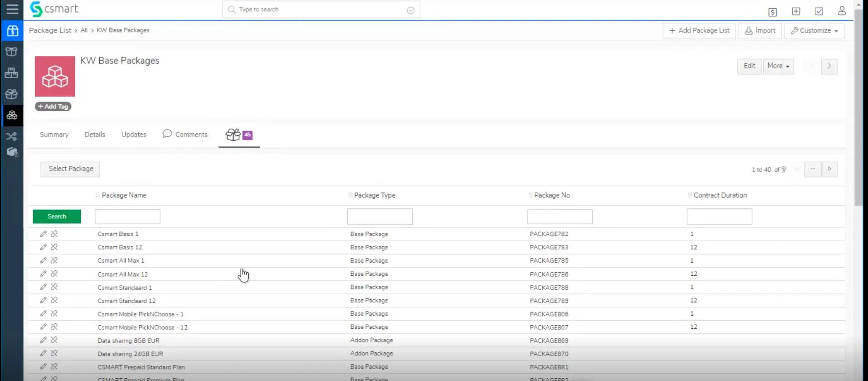Open Csmart Mobile PickNChoose - 12 entry
Image resolution: width=868 pixels, height=381 pixels.
coord(142,327)
